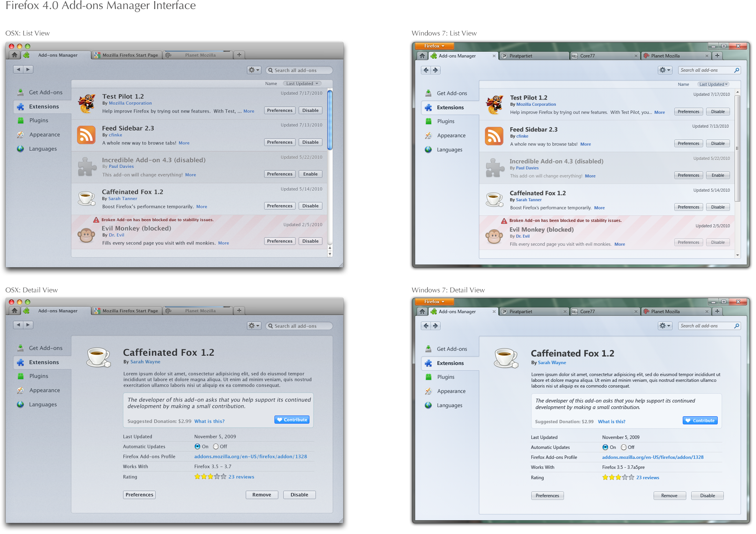Click rating stars in OSX Detail View
This screenshot has width=756, height=534.
tap(210, 476)
